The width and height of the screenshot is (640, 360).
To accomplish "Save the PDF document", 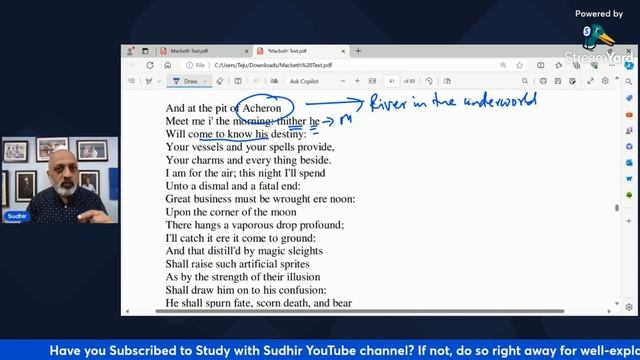I will point(558,81).
